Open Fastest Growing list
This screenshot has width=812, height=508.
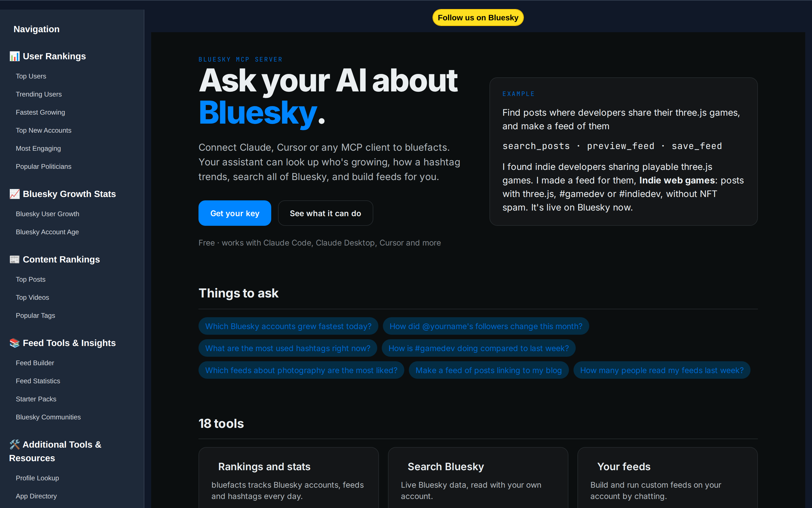(x=40, y=112)
